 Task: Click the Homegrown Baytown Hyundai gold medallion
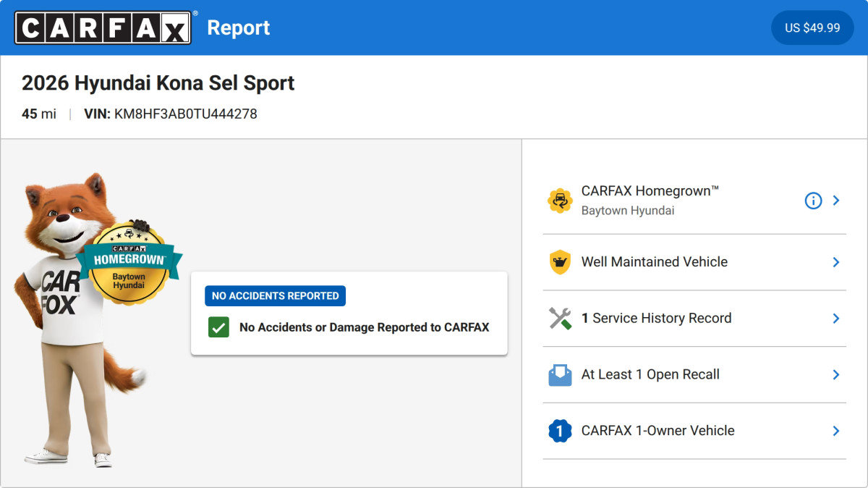(x=129, y=262)
